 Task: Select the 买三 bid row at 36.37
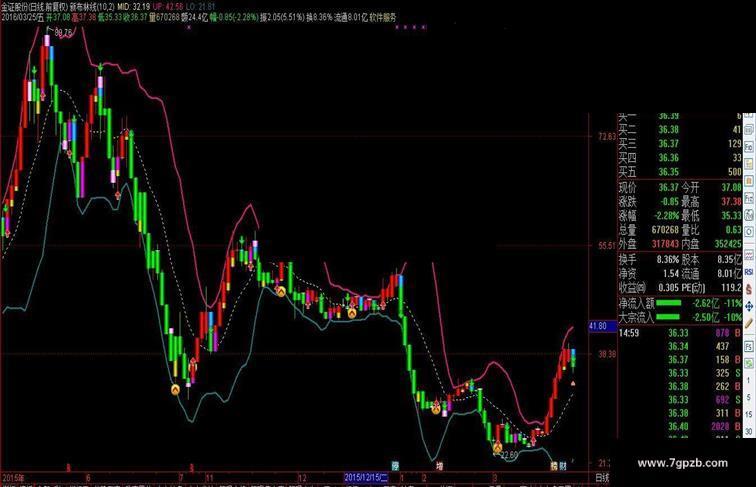click(680, 144)
